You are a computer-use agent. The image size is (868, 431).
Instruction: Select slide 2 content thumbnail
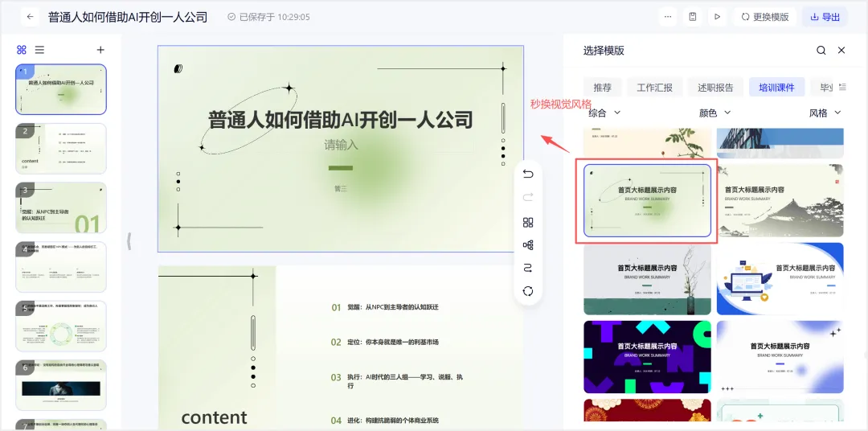[61, 149]
